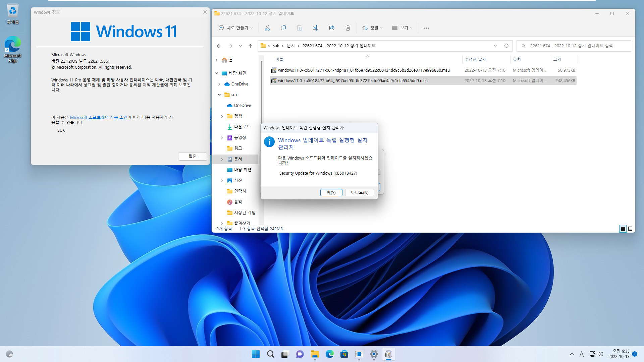Open taskbar Search magnifier
644x362 pixels.
pos(271,354)
